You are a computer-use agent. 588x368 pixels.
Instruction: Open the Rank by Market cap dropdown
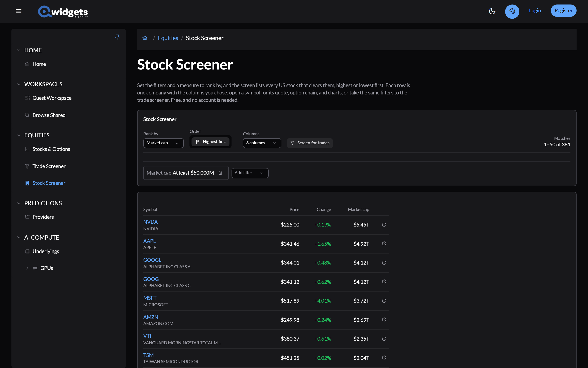pyautogui.click(x=163, y=143)
